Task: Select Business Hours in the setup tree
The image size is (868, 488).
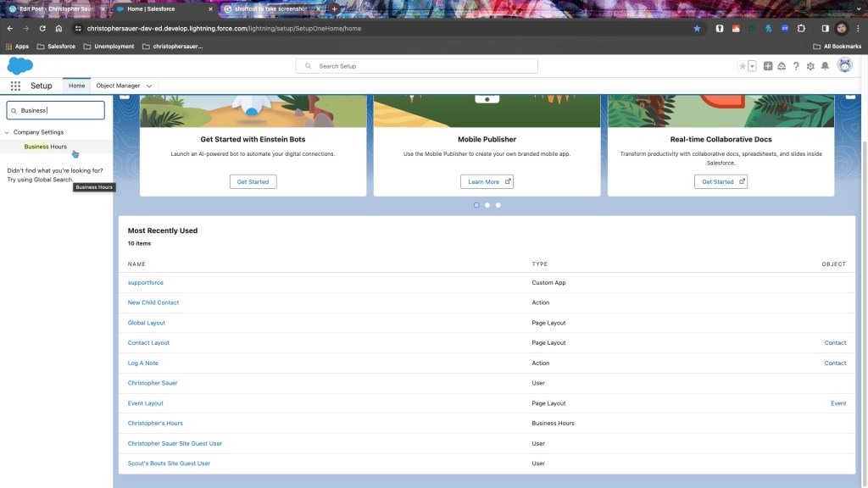Action: (x=46, y=147)
